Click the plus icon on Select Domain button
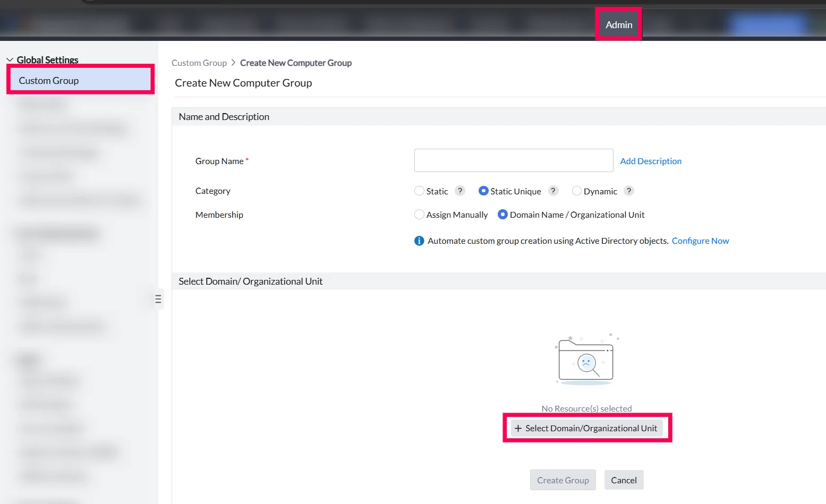Image resolution: width=826 pixels, height=504 pixels. point(518,428)
